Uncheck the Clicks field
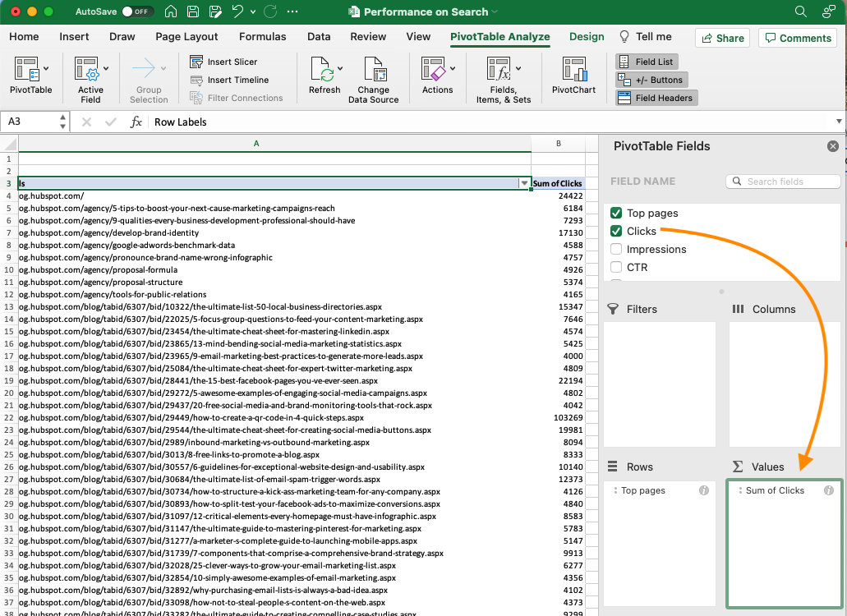Screen dimensions: 847x616 click(x=615, y=231)
